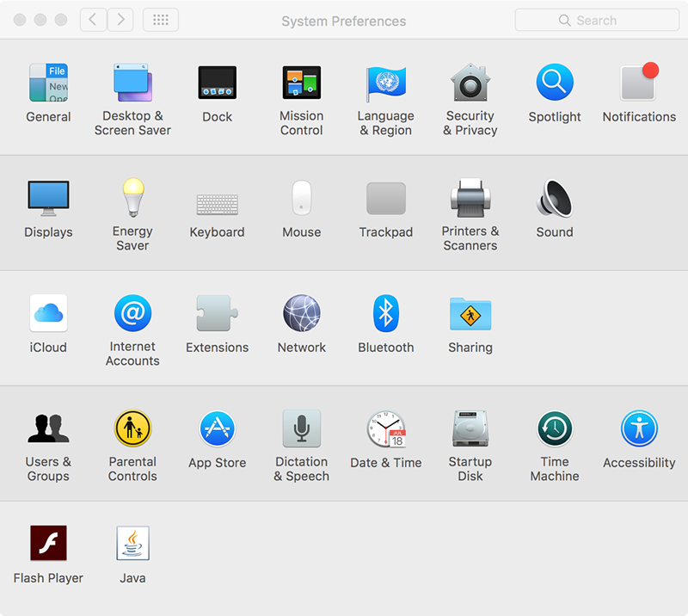Screen dimensions: 688x616
Task: Open the General preferences pane
Action: pyautogui.click(x=48, y=83)
